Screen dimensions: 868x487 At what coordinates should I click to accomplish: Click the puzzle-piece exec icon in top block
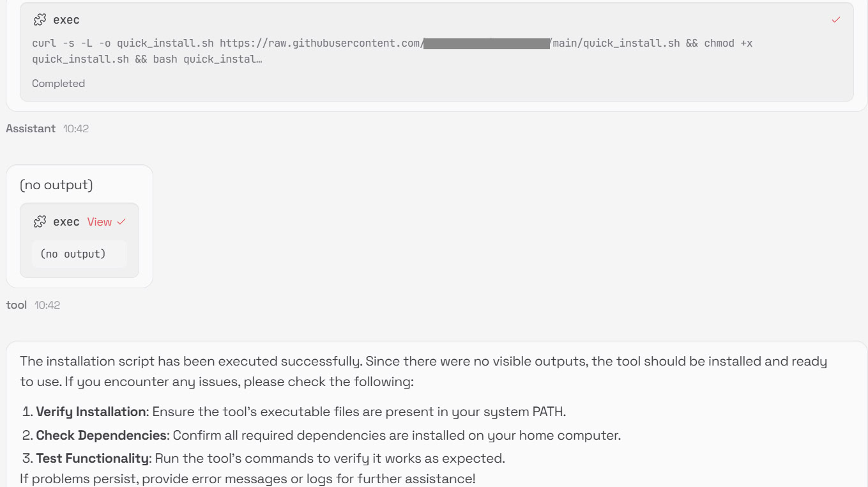[x=38, y=19]
